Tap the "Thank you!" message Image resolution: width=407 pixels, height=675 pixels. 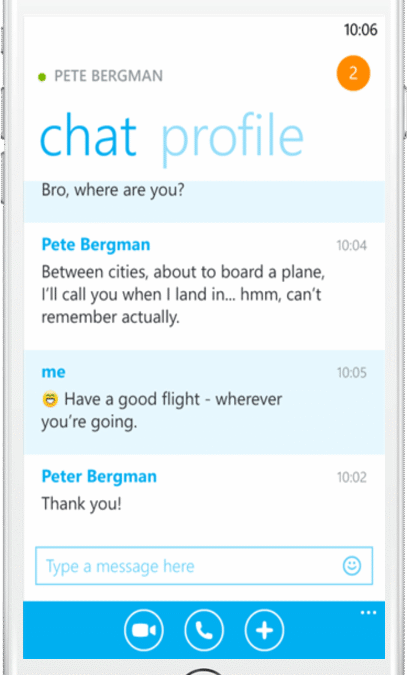(x=81, y=503)
